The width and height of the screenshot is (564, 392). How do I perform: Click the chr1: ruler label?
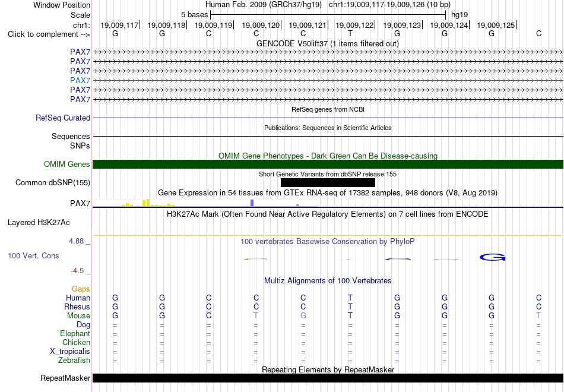pos(82,25)
